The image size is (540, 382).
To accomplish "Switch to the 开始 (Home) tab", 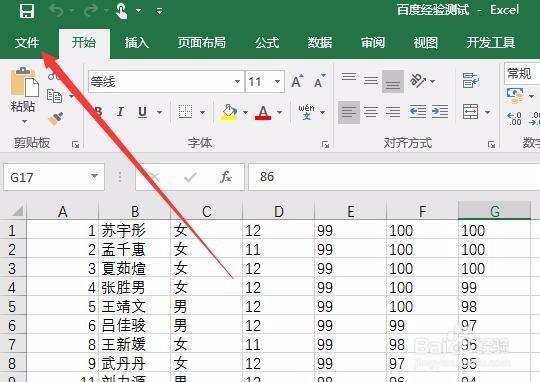I will click(x=84, y=43).
